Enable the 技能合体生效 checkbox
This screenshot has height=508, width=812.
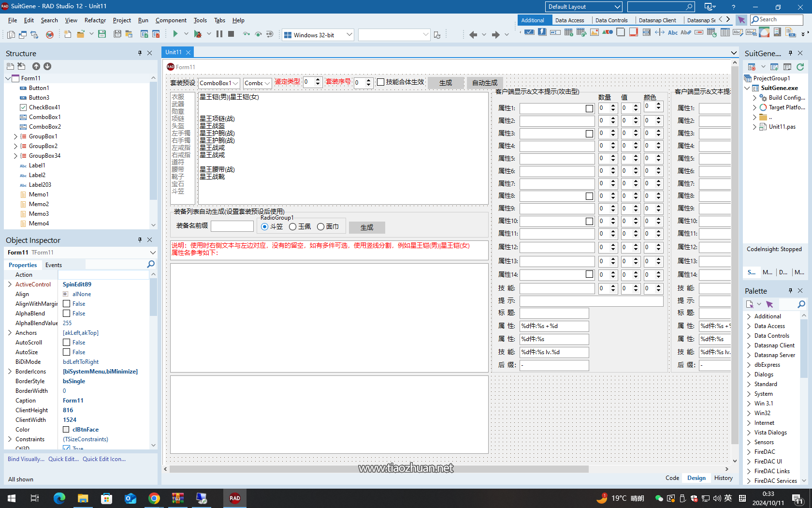pos(381,82)
